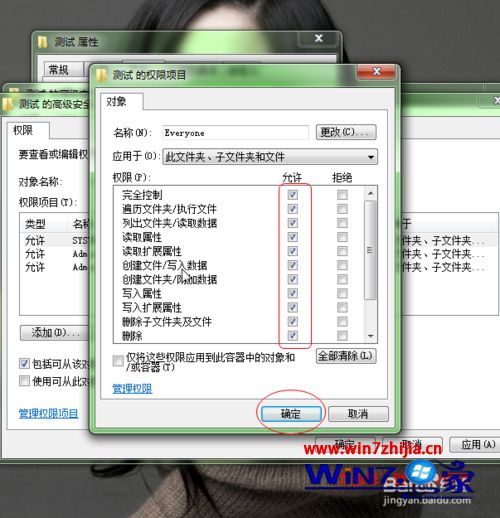The width and height of the screenshot is (500, 518).
Task: Check Deny for 删除 permission
Action: pos(342,336)
